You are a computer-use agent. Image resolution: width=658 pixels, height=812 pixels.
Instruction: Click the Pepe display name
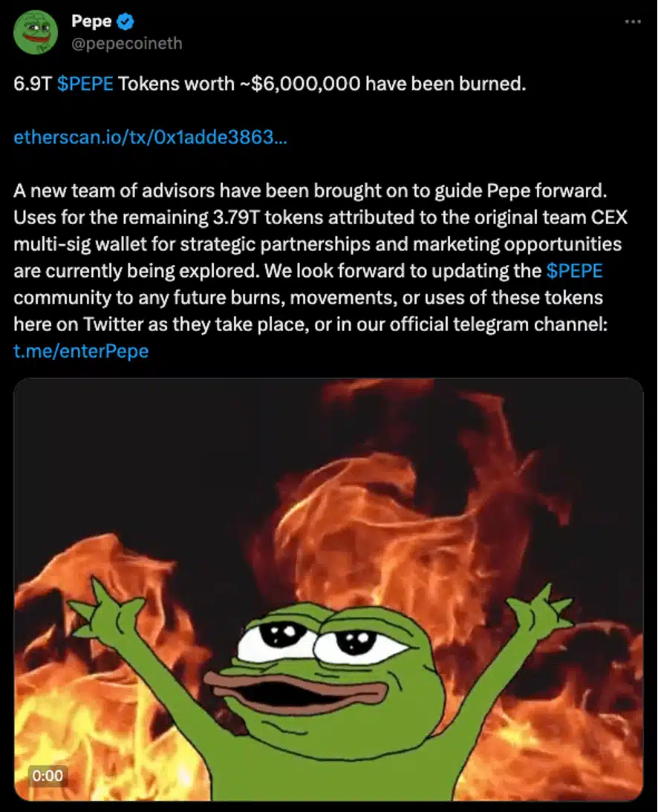coord(91,22)
